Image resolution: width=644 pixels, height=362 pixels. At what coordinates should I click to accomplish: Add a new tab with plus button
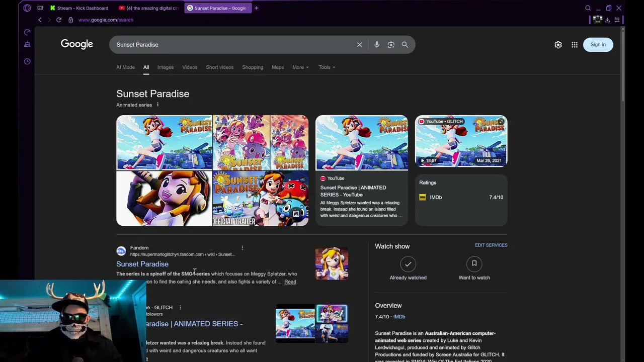[x=256, y=8]
